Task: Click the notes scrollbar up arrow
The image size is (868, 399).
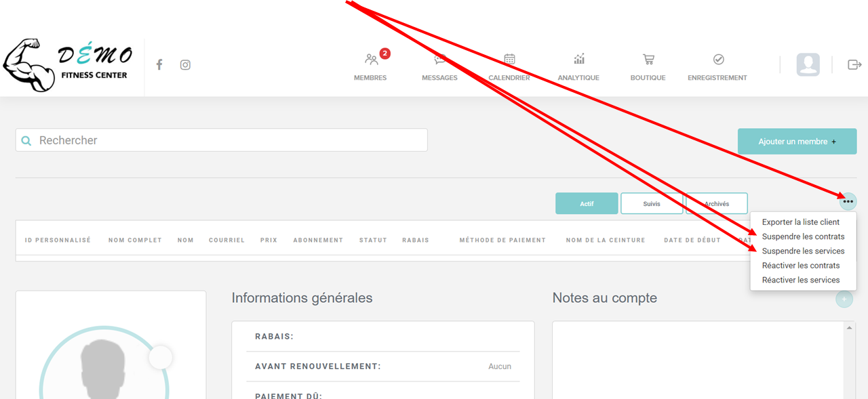Action: (x=850, y=328)
